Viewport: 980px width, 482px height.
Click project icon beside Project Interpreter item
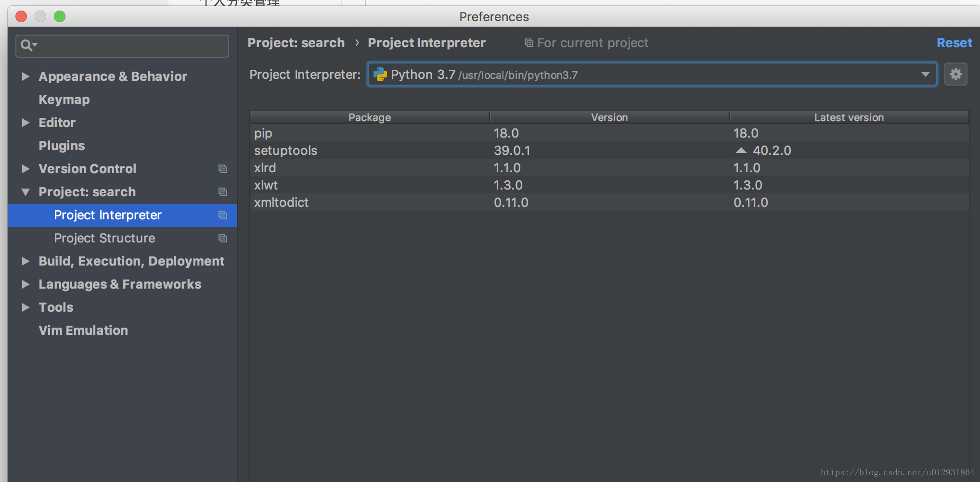tap(222, 215)
